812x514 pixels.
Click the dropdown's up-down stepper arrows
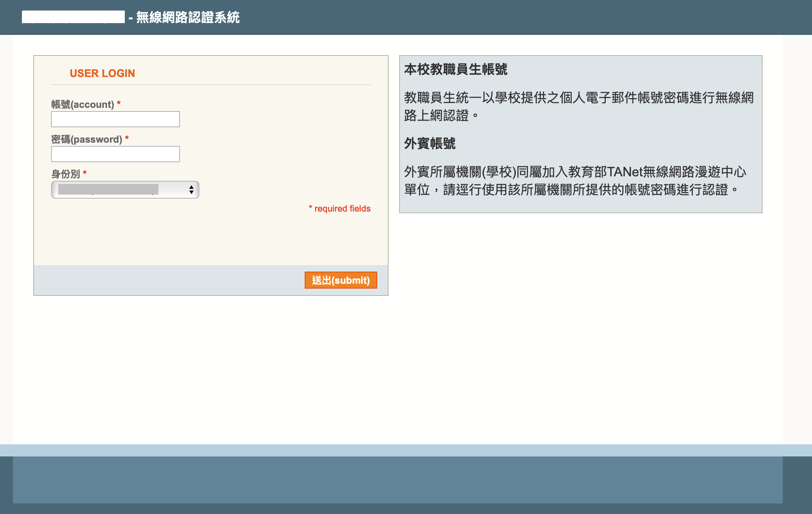[191, 189]
